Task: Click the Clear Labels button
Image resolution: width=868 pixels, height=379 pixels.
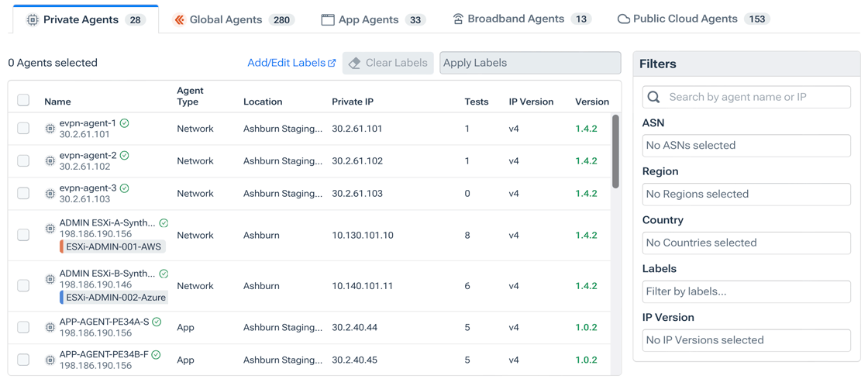Action: (x=388, y=63)
